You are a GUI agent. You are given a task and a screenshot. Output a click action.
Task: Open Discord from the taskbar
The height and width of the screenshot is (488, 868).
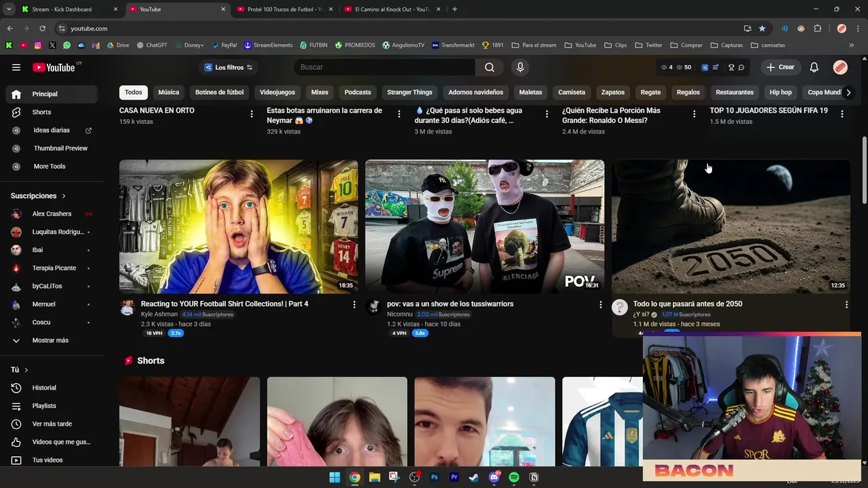point(494,477)
